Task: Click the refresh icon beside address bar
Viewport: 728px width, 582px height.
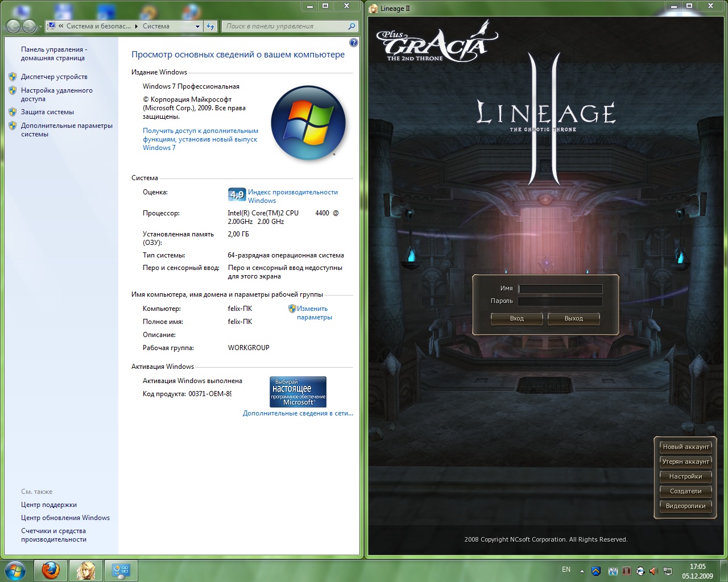Action: 211,26
